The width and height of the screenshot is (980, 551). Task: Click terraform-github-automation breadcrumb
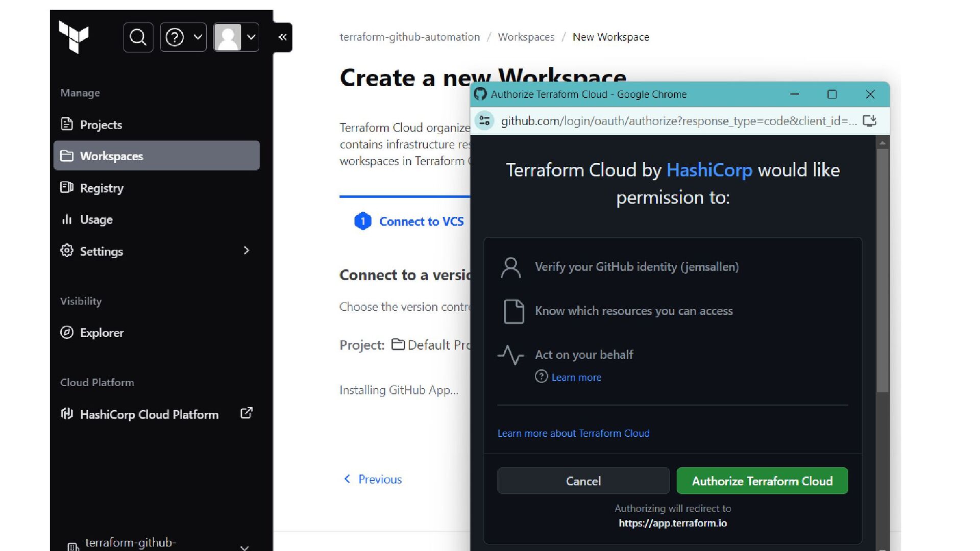410,37
